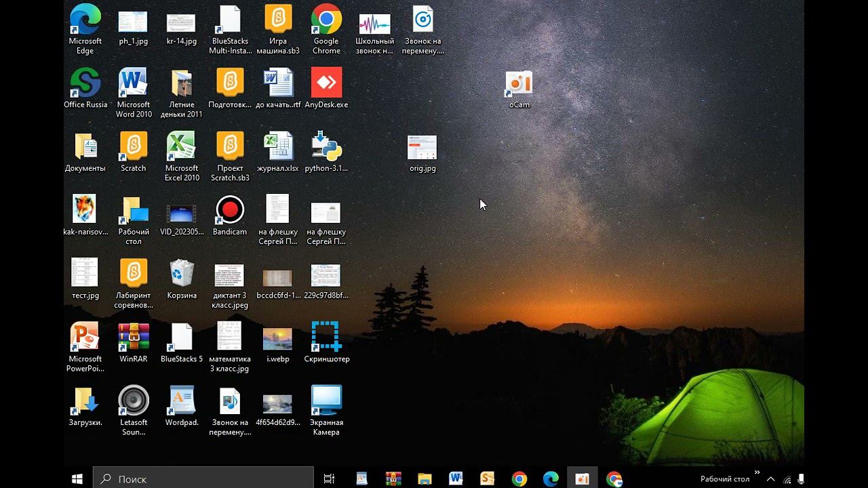The image size is (868, 488).
Task: Select the до качать.rtf document
Action: 278,89
